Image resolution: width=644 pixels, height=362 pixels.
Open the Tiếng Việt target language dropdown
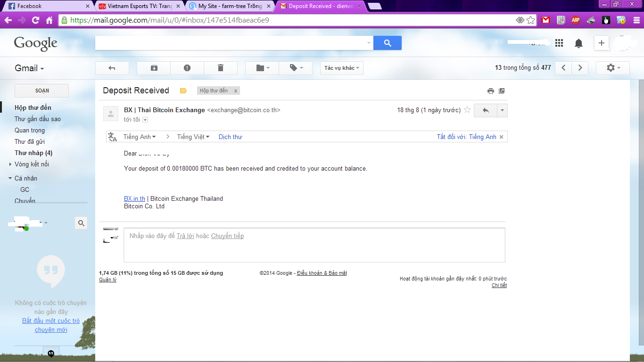[193, 137]
